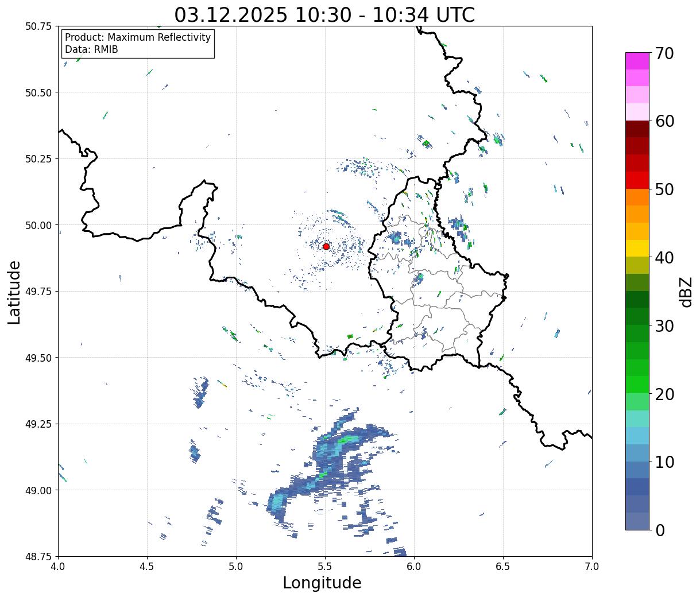The image size is (700, 597).
Task: Click colorbar tick label 50
Action: coord(664,189)
